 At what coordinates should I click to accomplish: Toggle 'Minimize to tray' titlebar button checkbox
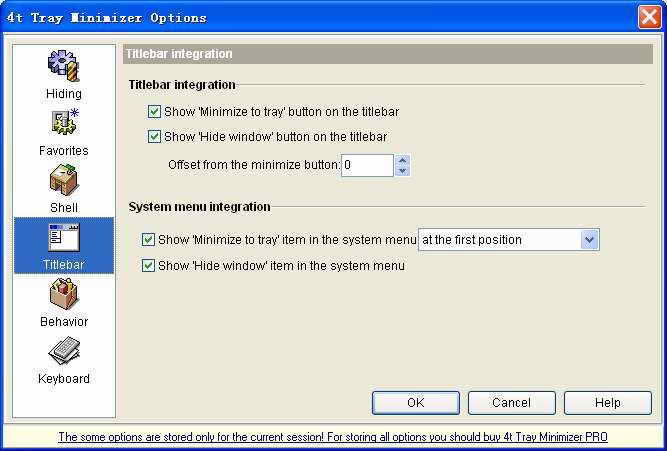point(154,112)
